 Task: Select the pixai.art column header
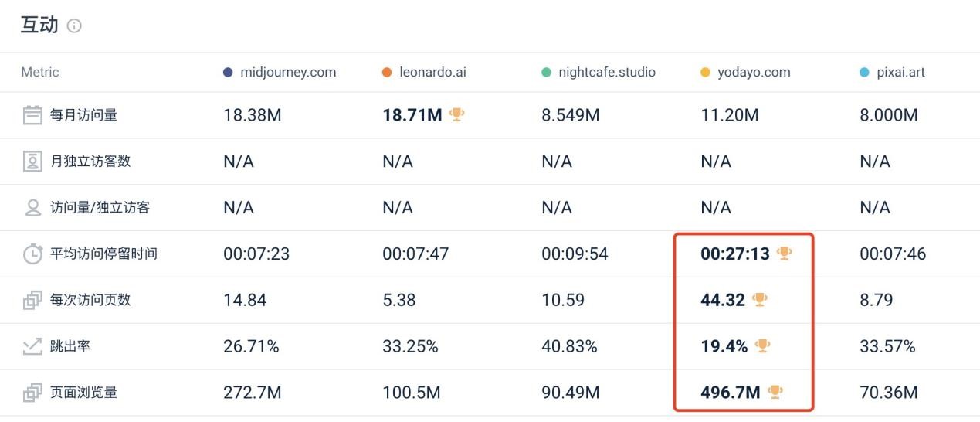pos(899,73)
